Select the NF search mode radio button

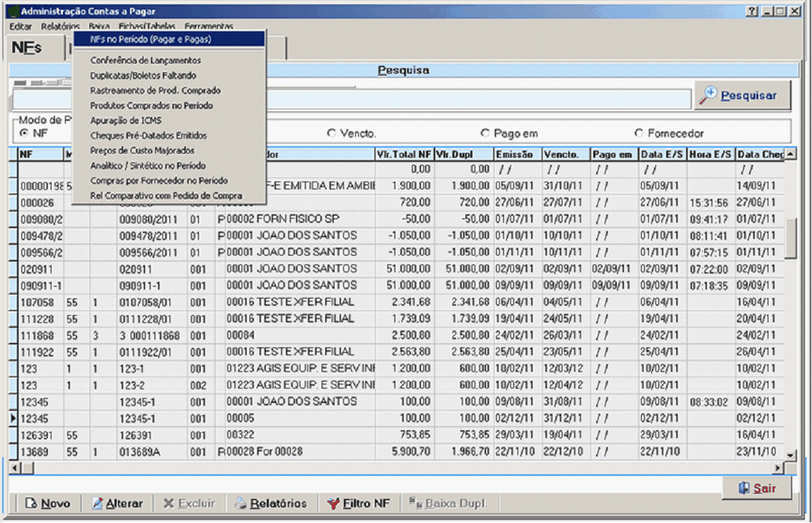point(24,134)
